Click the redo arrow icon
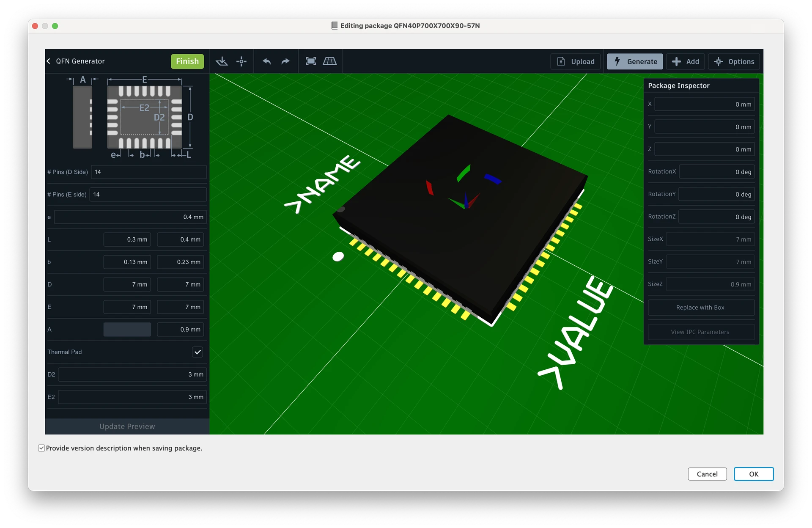The height and width of the screenshot is (528, 812). [x=285, y=61]
